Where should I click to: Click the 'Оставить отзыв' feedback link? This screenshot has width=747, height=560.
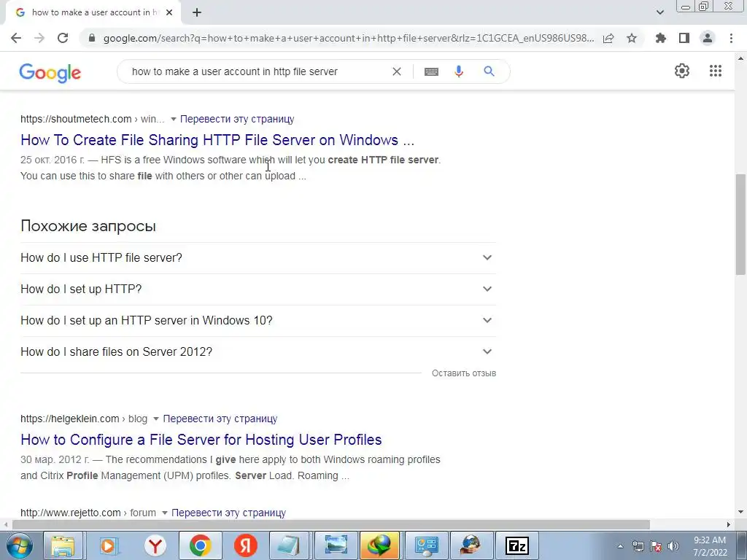[464, 373]
